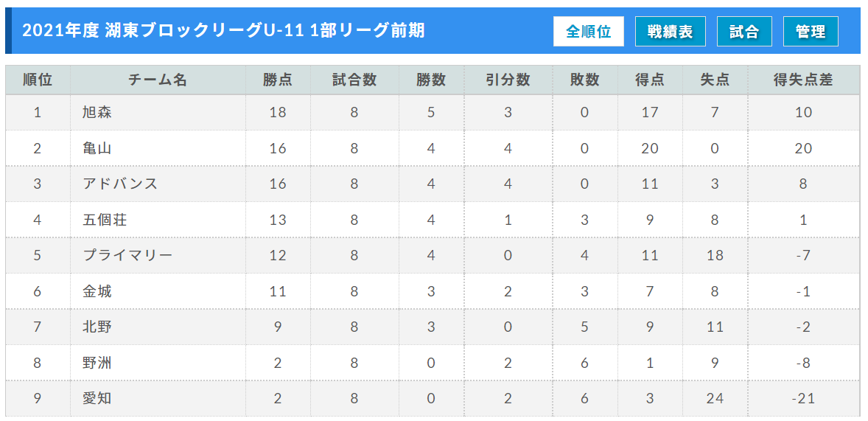Click the 試合数 column header

click(354, 80)
